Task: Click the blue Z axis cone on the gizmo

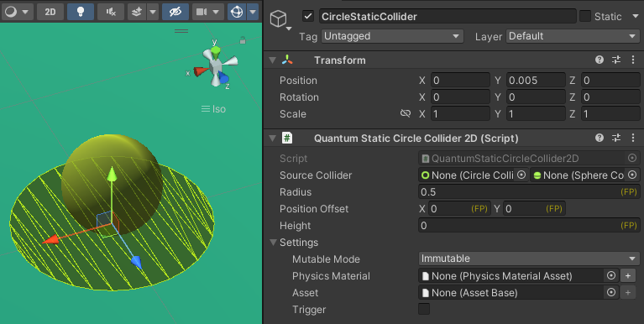Action: 224,77
